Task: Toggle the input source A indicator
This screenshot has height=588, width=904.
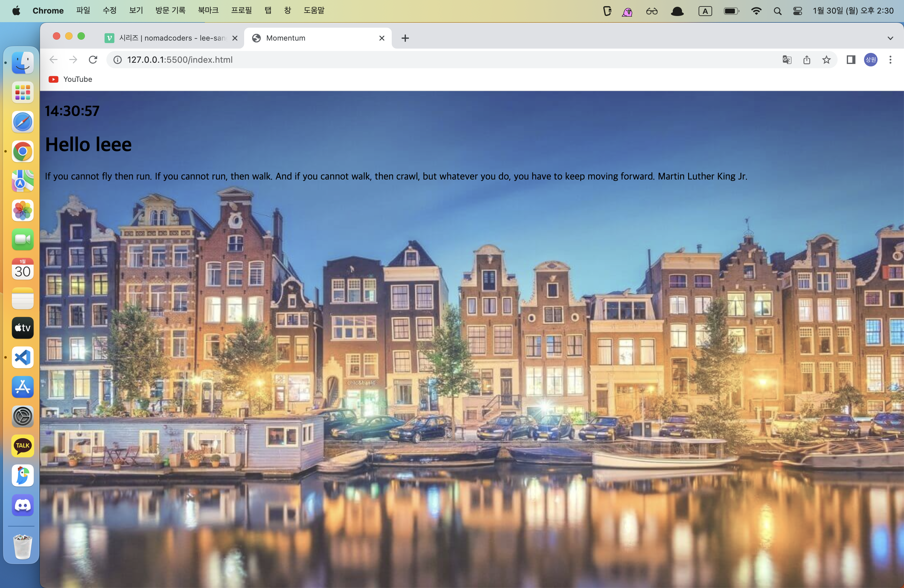Action: [x=705, y=11]
